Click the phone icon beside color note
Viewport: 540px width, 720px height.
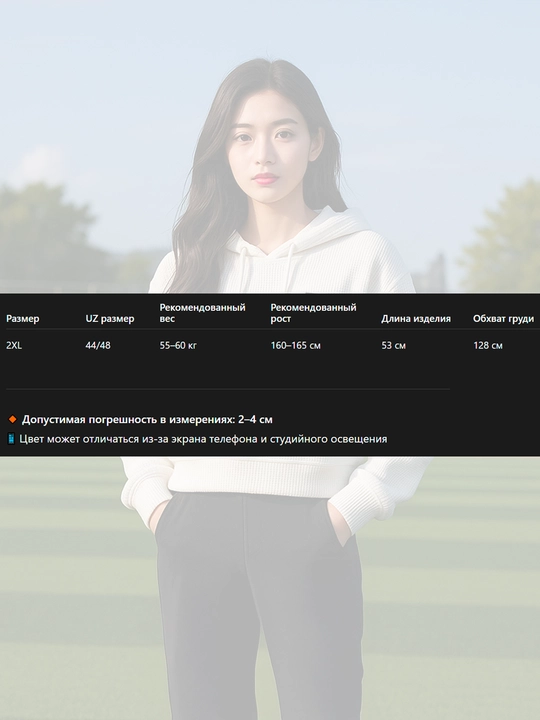point(11,439)
